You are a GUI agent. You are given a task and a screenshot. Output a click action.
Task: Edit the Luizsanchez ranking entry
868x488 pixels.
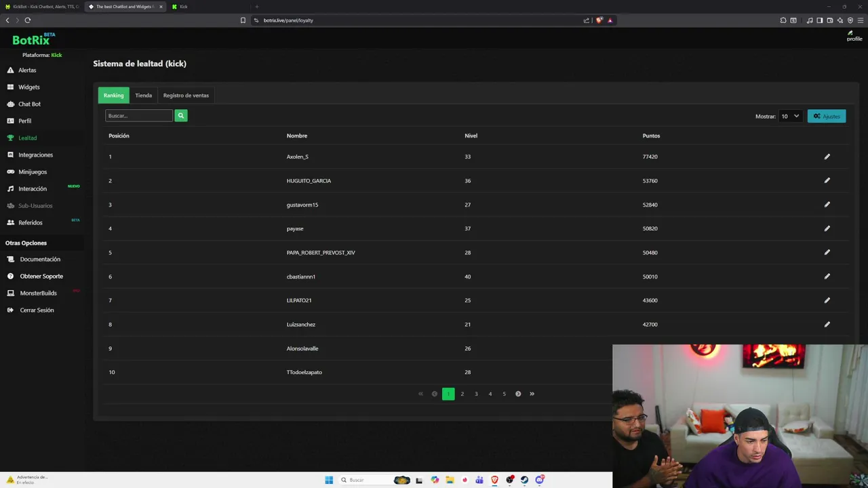point(827,324)
